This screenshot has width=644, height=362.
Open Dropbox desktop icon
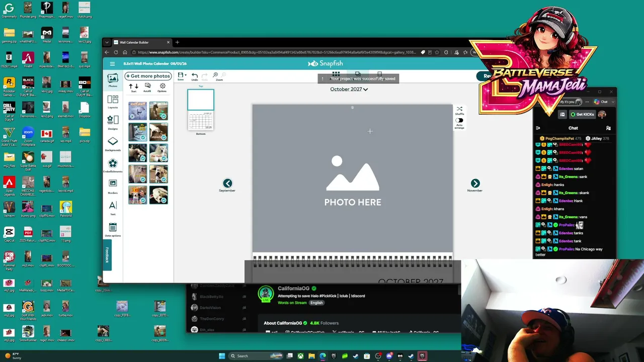click(x=85, y=110)
